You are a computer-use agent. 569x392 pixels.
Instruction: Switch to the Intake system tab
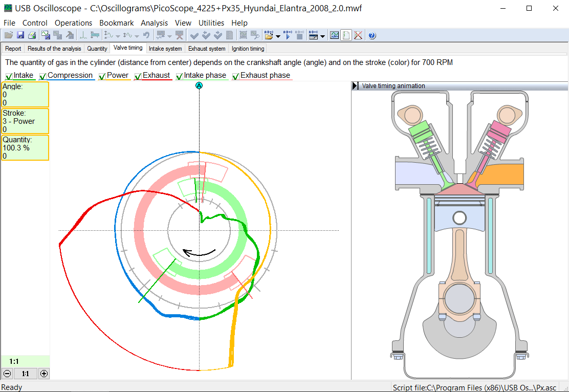coord(165,49)
